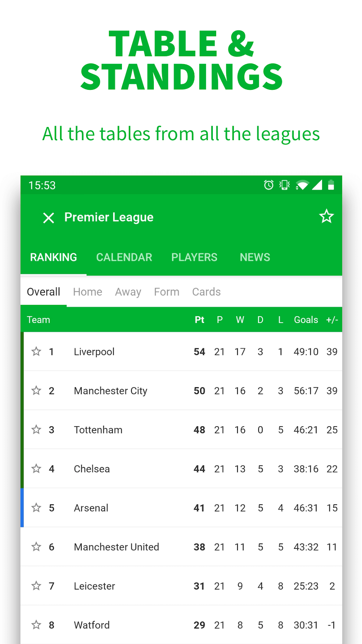Screen dimensions: 362x644
Task: Star Chelsea as favorite team
Action: (x=36, y=469)
